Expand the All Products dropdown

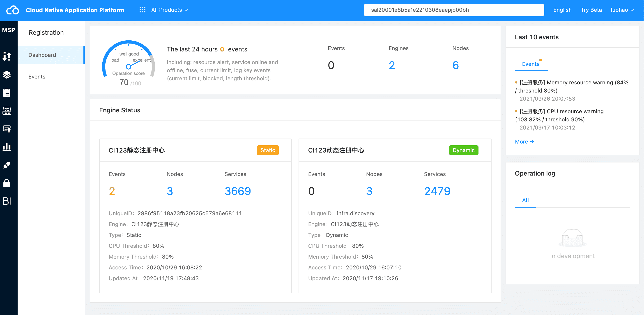tap(170, 10)
